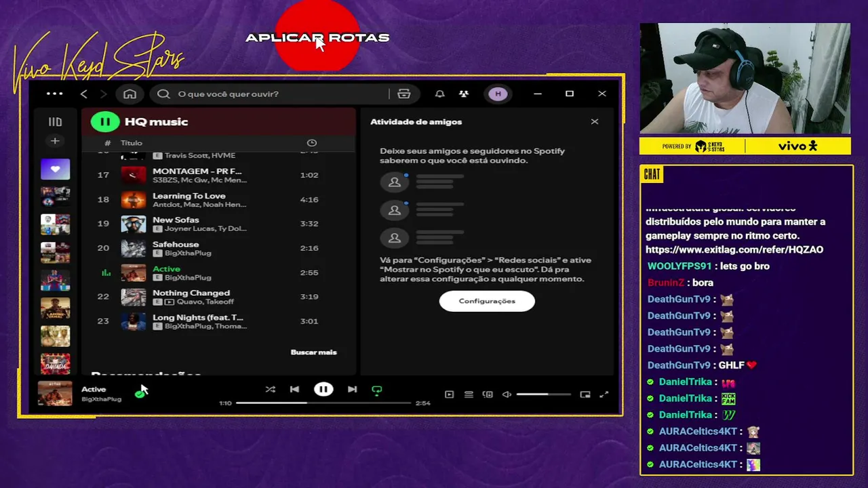
Task: Toggle the green saved-checkmark for current track
Action: (140, 394)
